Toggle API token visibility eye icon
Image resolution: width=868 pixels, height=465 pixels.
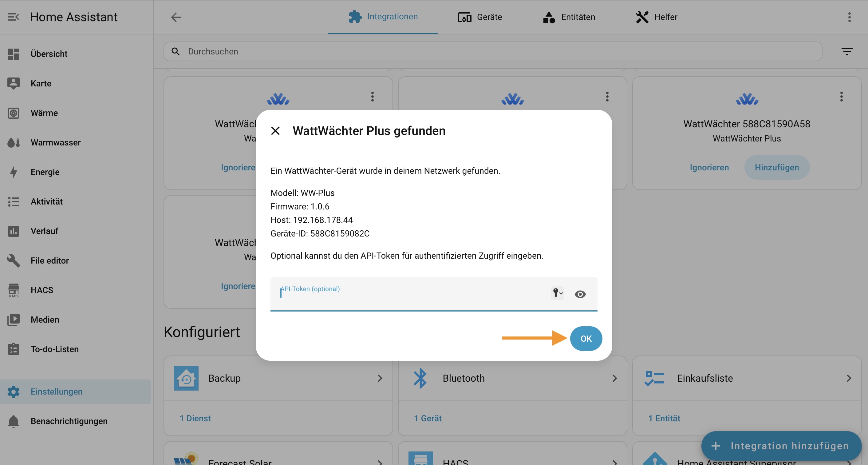580,294
